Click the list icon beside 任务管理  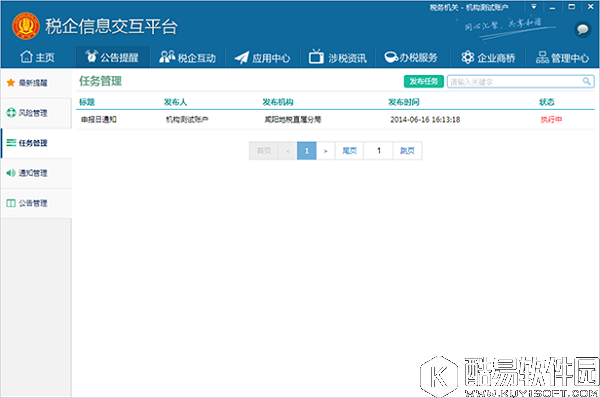(11, 143)
